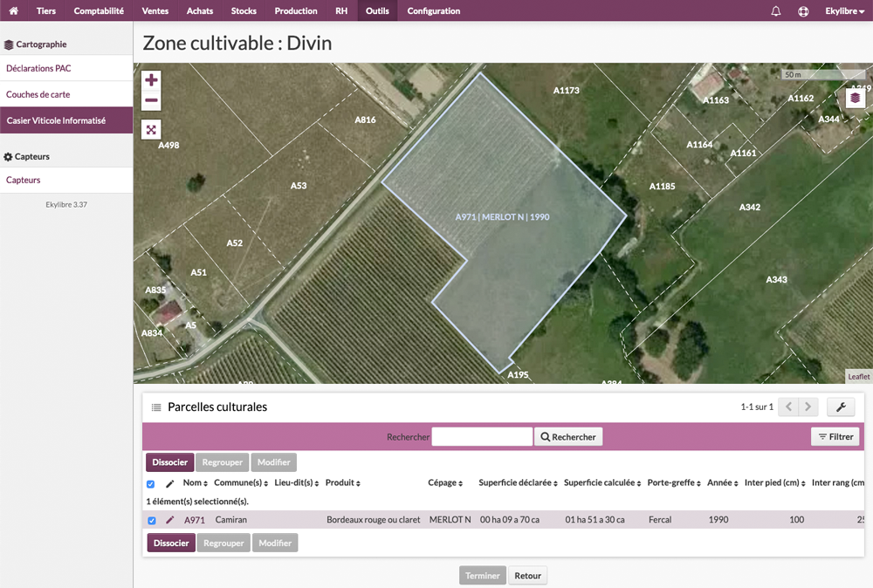The height and width of the screenshot is (588, 873).
Task: Click the top Dissocier button
Action: (170, 462)
